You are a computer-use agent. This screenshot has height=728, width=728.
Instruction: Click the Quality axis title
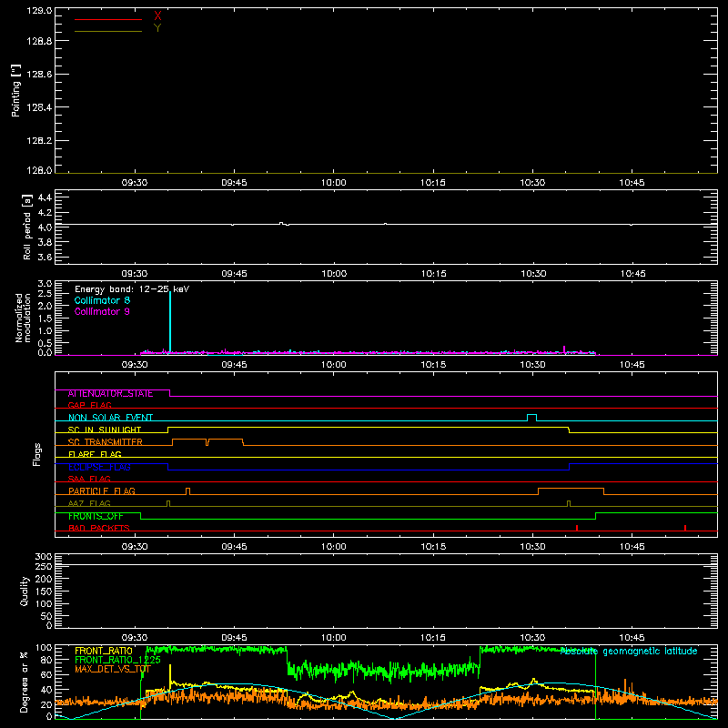[25, 591]
